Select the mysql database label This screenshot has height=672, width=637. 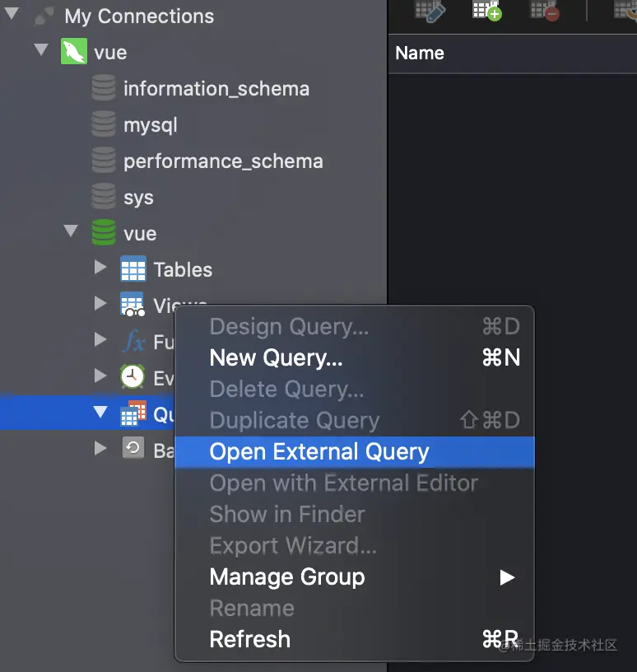151,125
